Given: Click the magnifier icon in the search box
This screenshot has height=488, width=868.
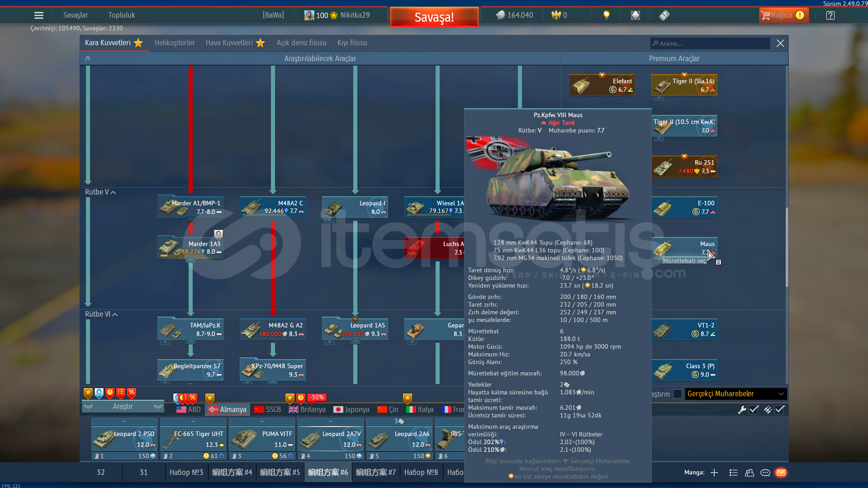Looking at the screenshot, I should pyautogui.click(x=655, y=43).
